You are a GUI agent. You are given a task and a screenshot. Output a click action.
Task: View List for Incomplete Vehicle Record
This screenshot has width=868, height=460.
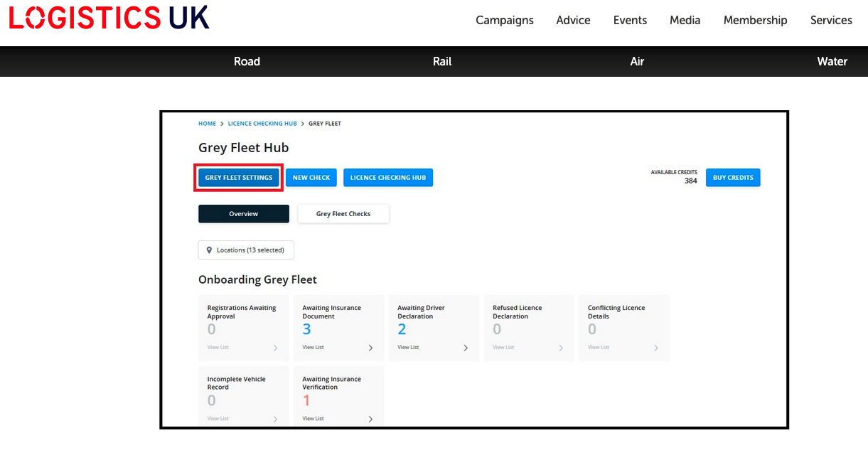pos(218,419)
